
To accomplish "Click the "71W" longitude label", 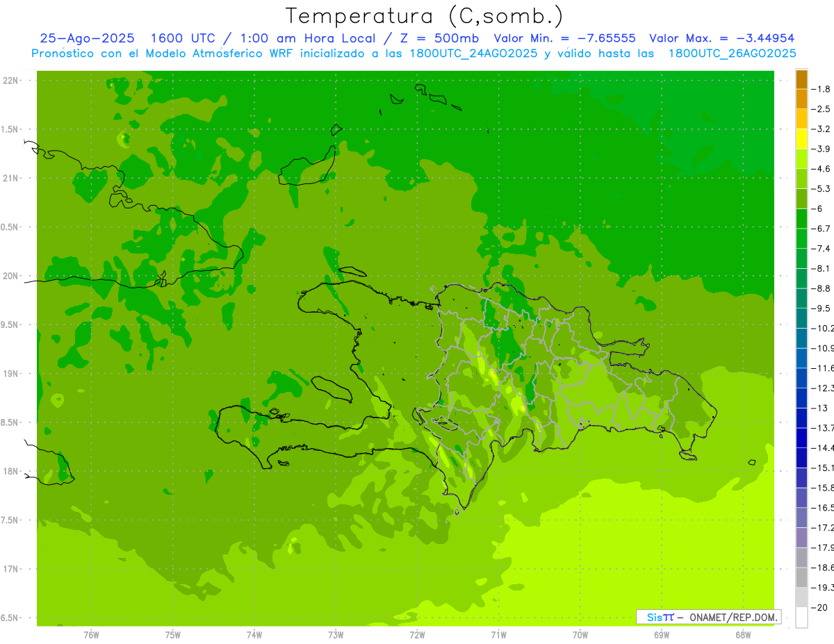I will point(498,634).
